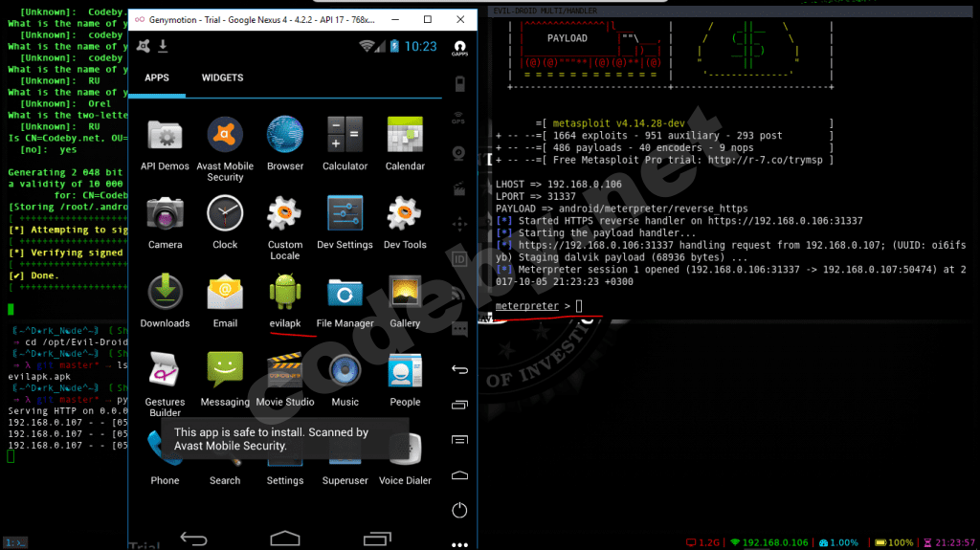Open the Gallery app

(x=405, y=301)
